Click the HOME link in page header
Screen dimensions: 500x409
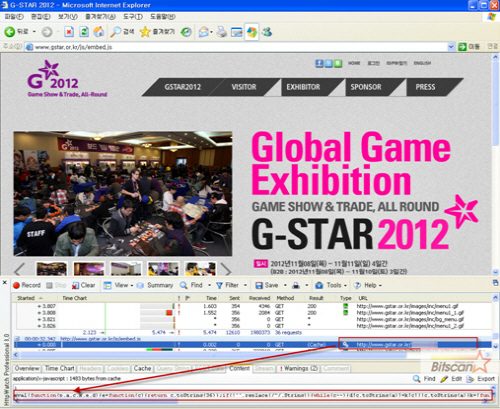coord(354,63)
